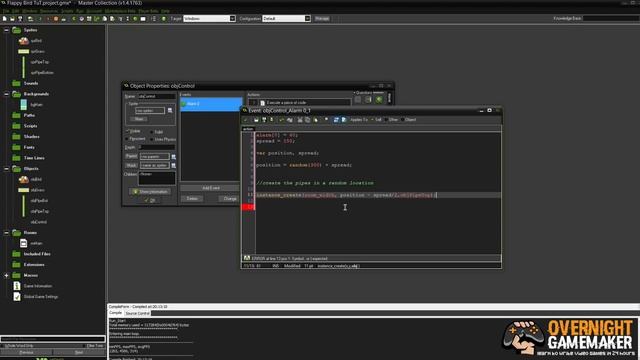Create a new project via toolbar icon

pyautogui.click(x=4, y=19)
